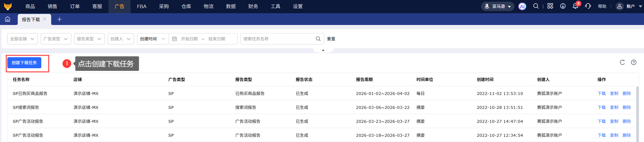Download the report created at 14:47:04
This screenshot has height=142, width=644.
(x=602, y=121)
